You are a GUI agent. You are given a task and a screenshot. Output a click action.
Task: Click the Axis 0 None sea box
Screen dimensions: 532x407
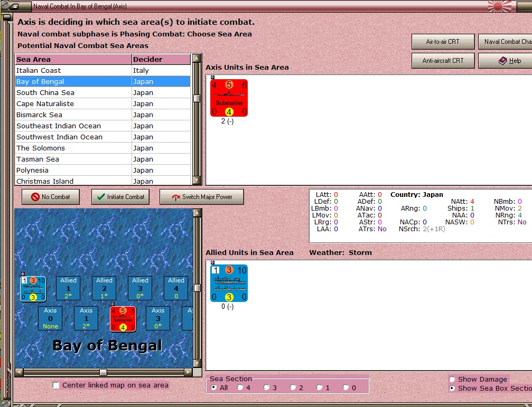50,318
